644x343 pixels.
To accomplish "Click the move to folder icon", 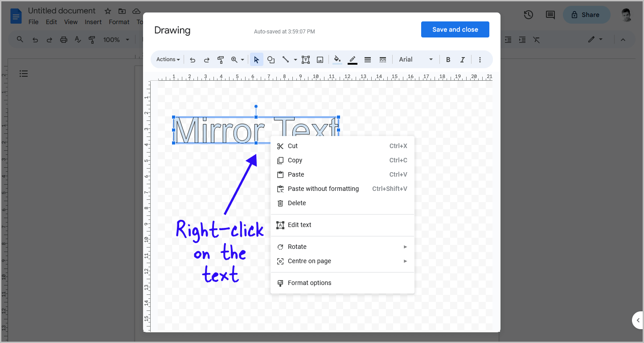I will click(122, 11).
